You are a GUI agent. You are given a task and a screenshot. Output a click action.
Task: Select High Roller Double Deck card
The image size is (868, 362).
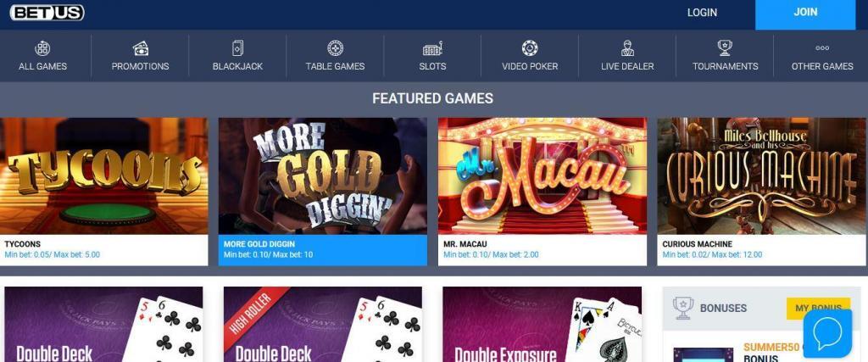pyautogui.click(x=323, y=325)
